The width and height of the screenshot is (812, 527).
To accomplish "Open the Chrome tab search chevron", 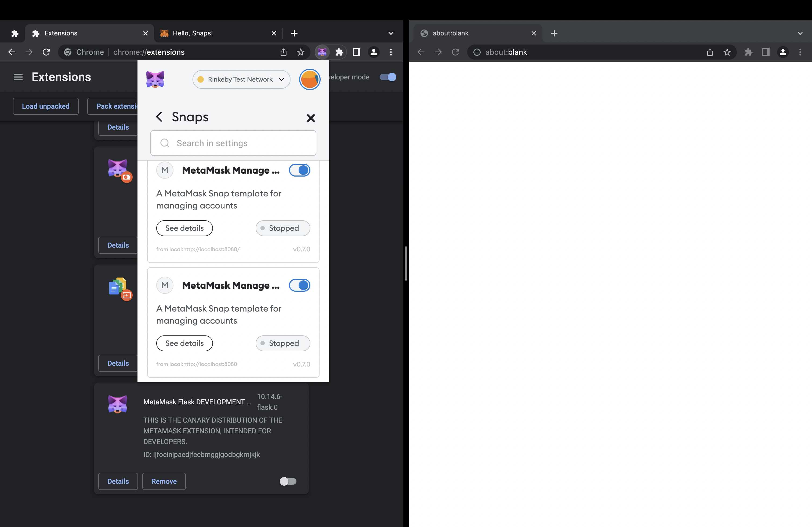I will [x=390, y=33].
